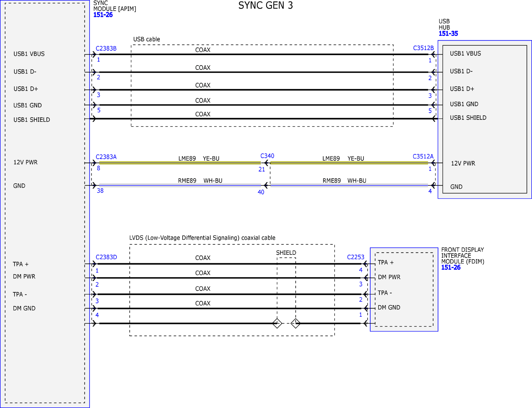Open connector C3512A
532x408 pixels.
point(423,156)
